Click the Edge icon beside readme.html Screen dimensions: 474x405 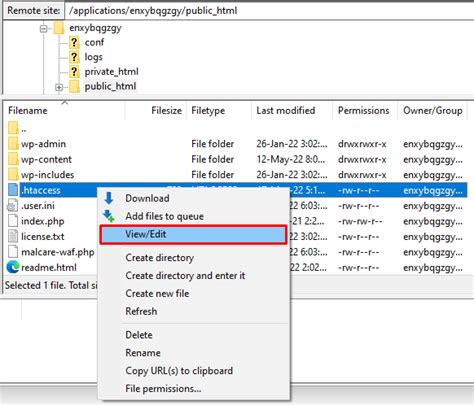(13, 267)
